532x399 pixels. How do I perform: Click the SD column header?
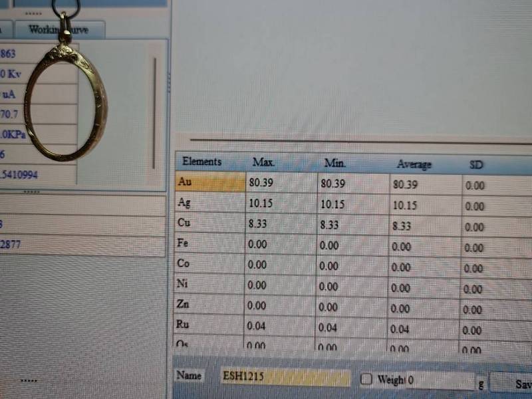(476, 164)
